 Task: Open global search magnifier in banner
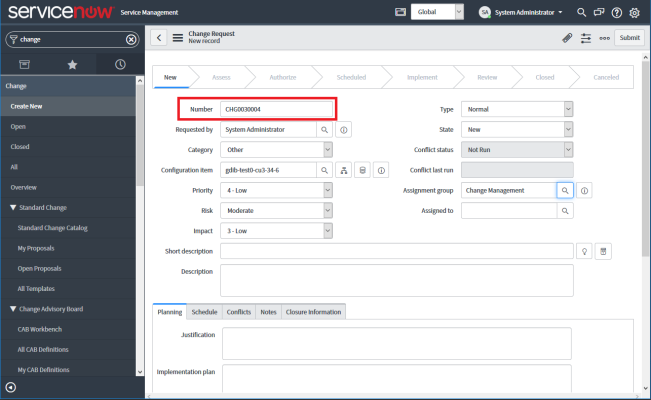(581, 12)
